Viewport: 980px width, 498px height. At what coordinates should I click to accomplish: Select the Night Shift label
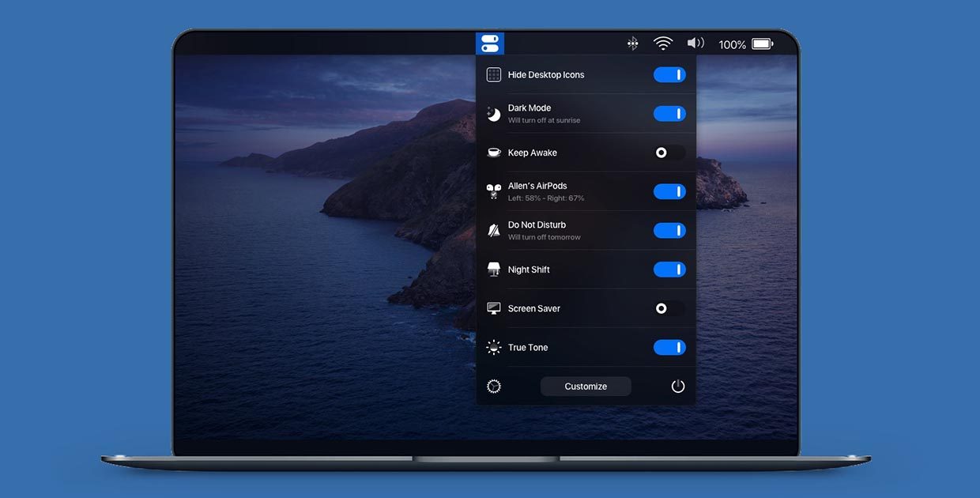coord(529,270)
